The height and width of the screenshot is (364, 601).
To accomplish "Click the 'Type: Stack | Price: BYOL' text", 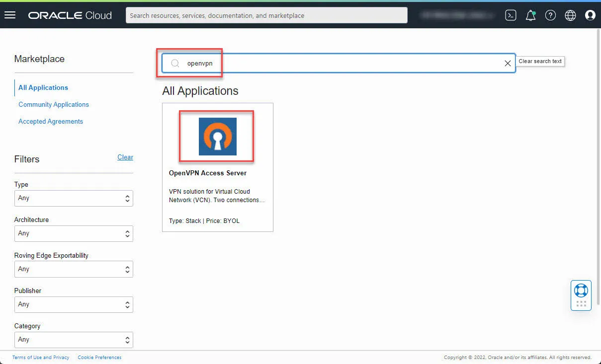I will (x=204, y=220).
